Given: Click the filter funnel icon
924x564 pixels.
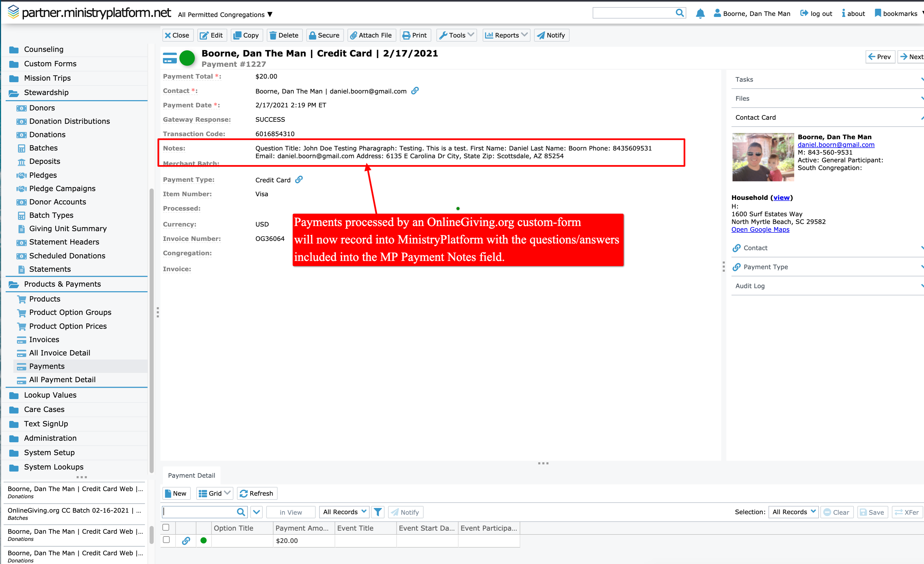Looking at the screenshot, I should (x=378, y=512).
